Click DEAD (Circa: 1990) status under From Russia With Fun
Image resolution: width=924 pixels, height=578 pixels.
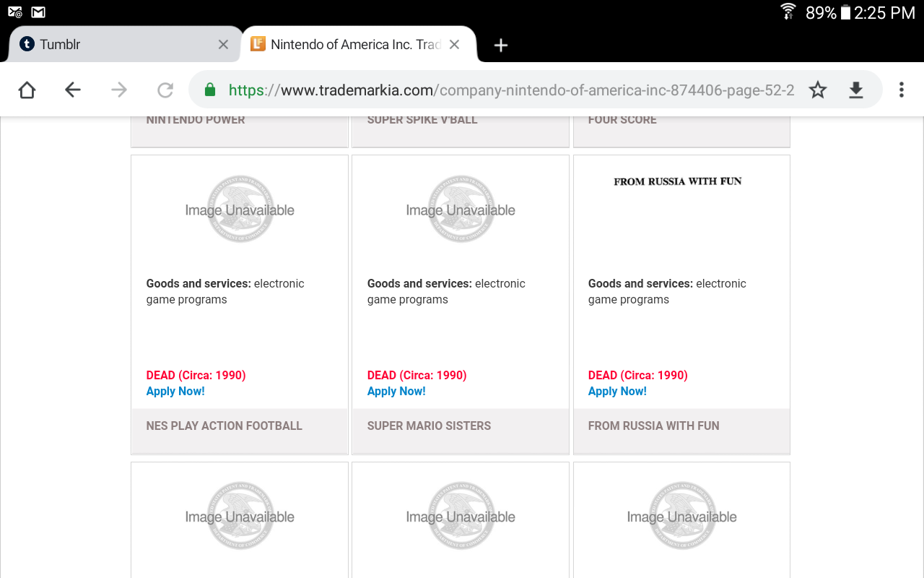click(x=637, y=375)
